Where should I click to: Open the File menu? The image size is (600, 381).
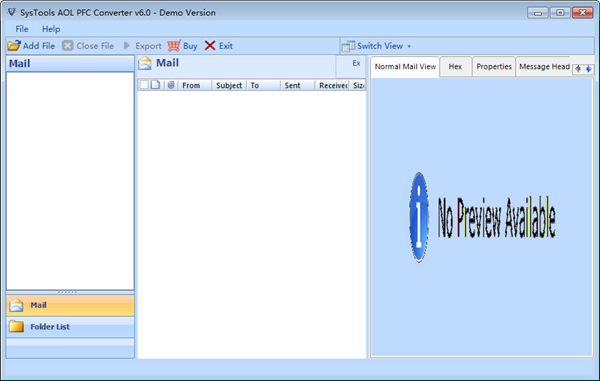point(22,29)
